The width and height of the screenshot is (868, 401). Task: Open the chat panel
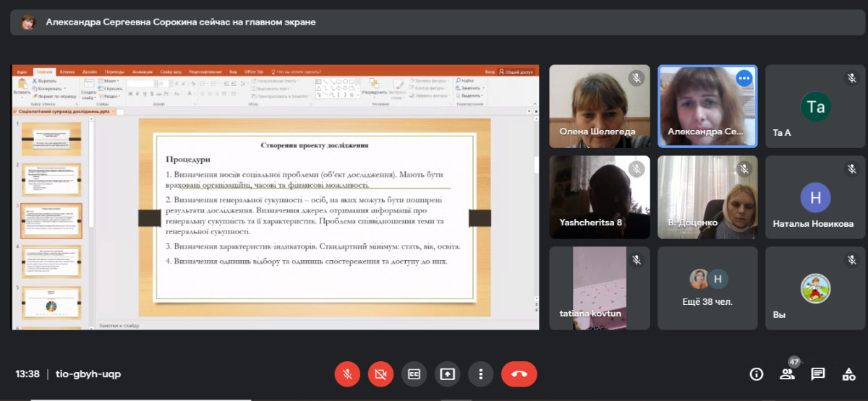click(818, 374)
